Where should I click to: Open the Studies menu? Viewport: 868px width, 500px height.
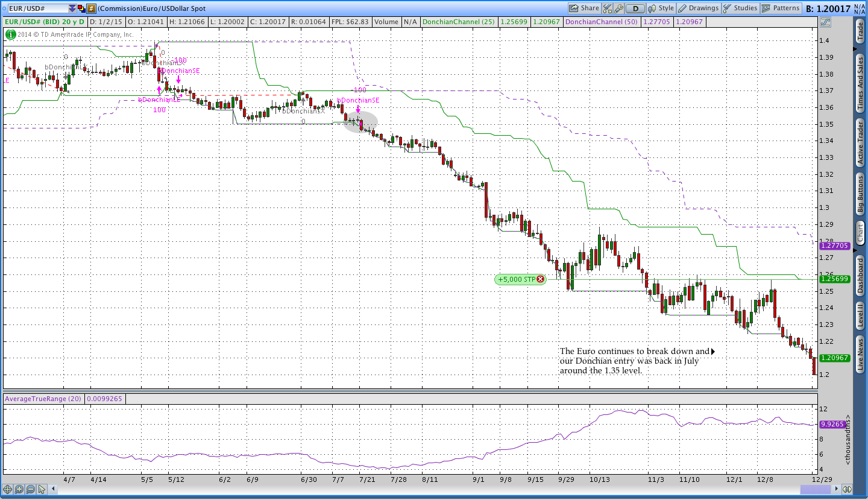741,8
